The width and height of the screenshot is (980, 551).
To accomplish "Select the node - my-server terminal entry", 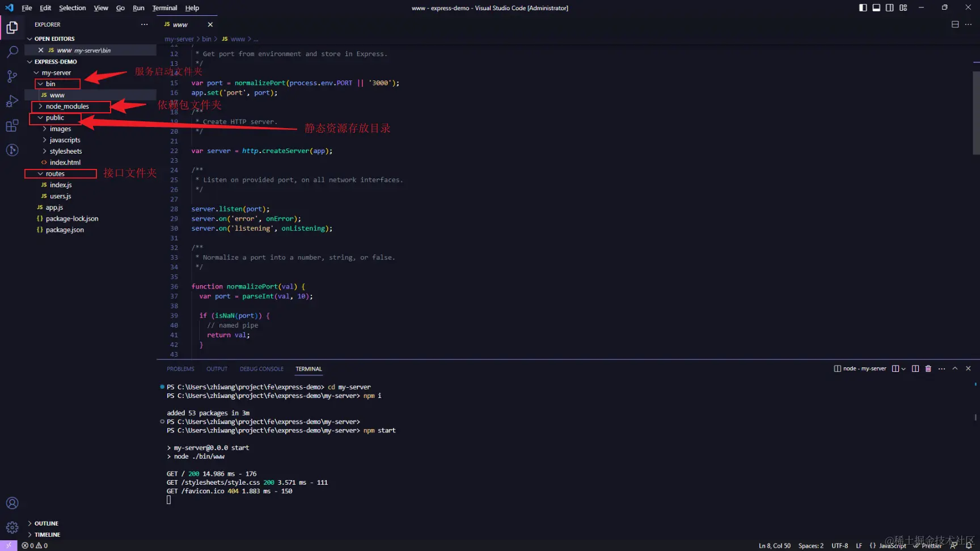I will [860, 368].
